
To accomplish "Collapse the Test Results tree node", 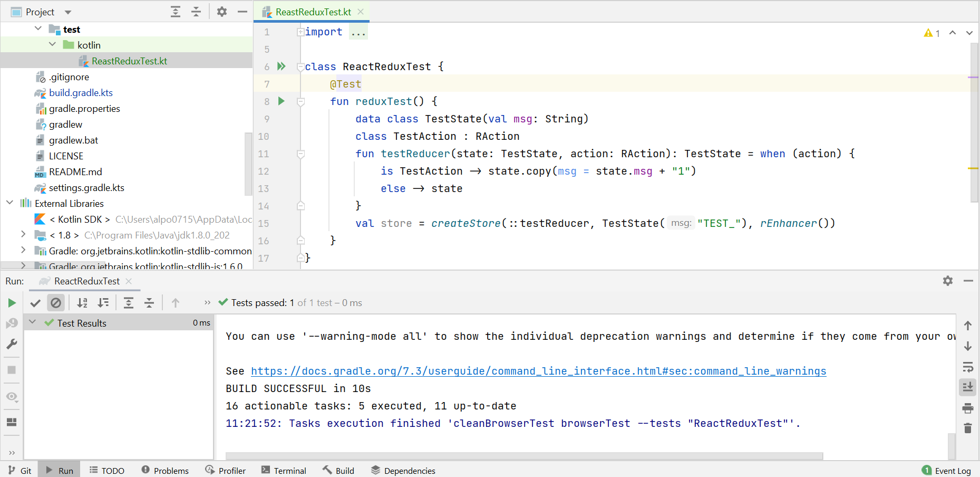I will (x=33, y=322).
